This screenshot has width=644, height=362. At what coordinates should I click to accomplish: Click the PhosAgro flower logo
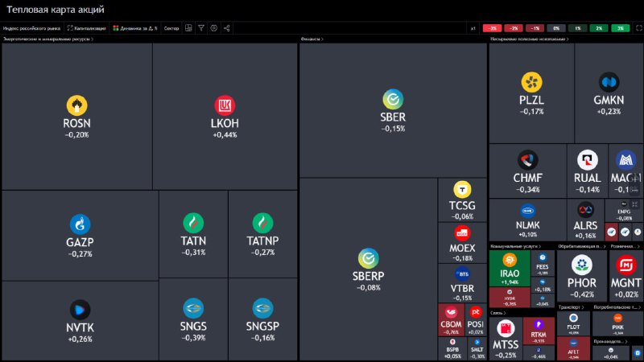click(x=582, y=265)
